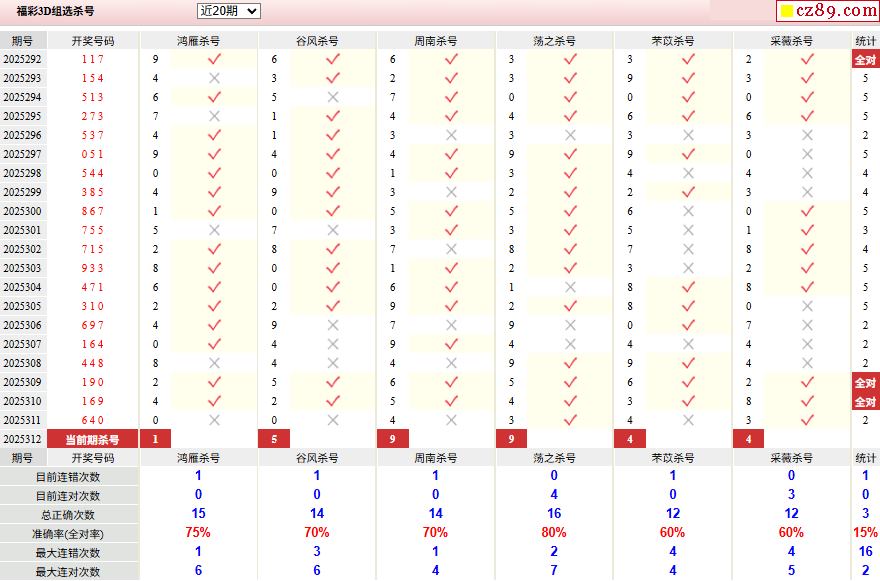Click the red 当前期杀号 label

pos(92,439)
